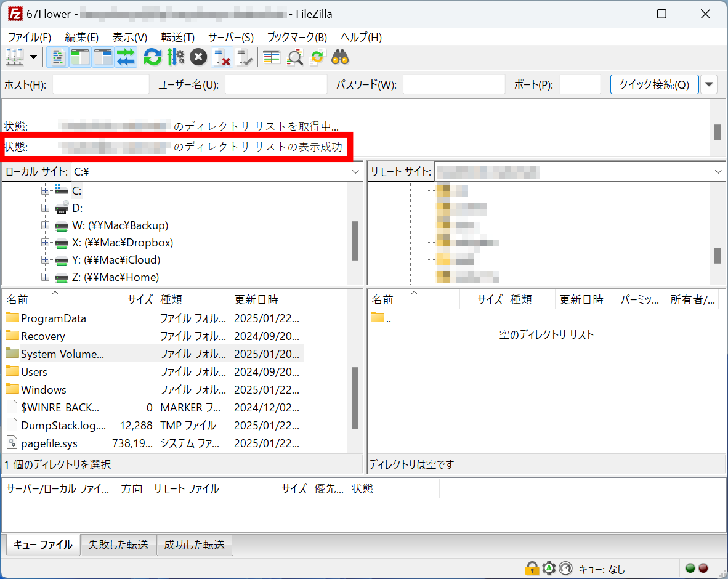This screenshot has height=579, width=728.
Task: Toggle the message log display toolbar button
Action: [57, 57]
